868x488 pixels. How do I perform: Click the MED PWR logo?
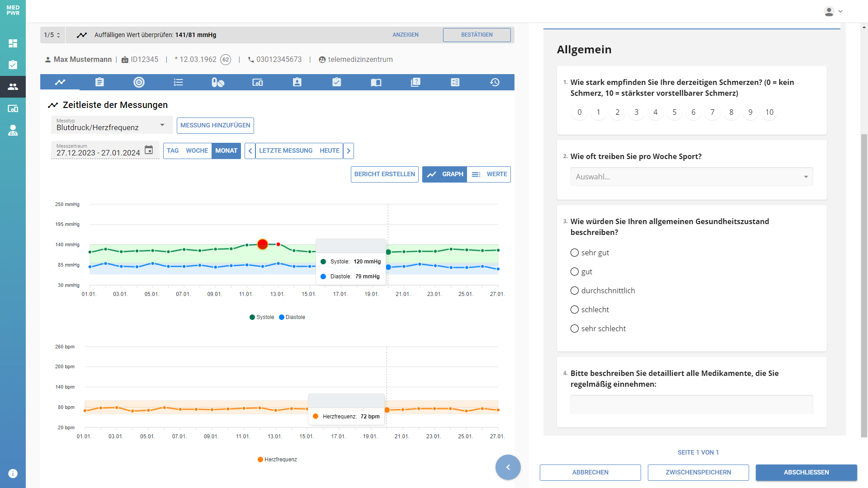coord(13,10)
